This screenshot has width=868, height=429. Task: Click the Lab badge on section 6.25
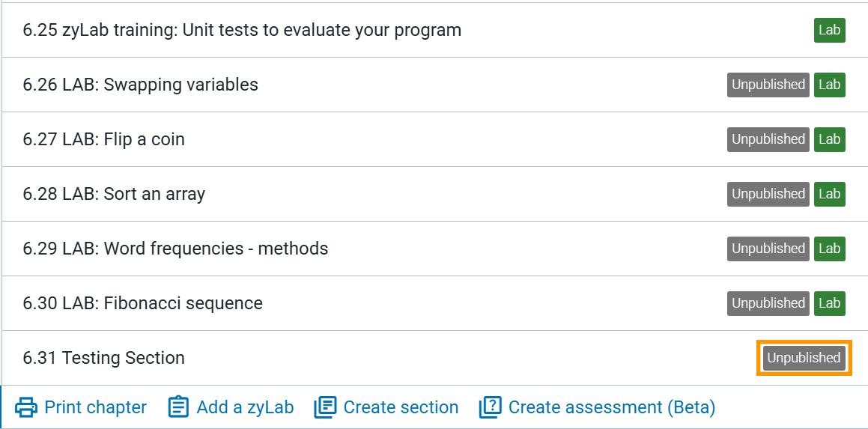[x=829, y=30]
